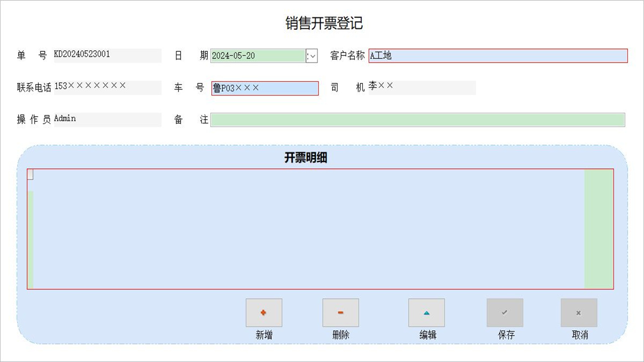This screenshot has width=644, height=362.
Task: Click the minus icon above 删除
Action: [x=341, y=312]
